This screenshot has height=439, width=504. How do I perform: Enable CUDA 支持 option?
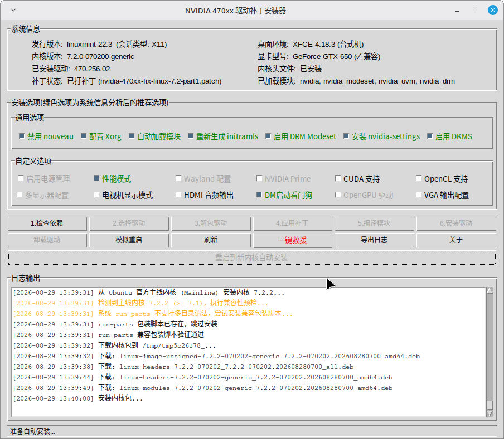click(x=338, y=179)
